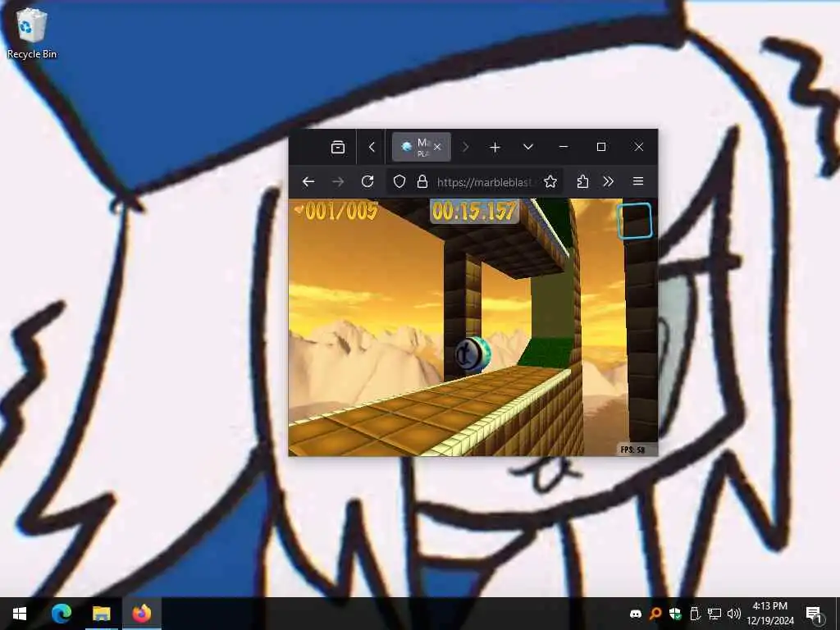
Task: Bookmark this page with the star
Action: tap(550, 181)
